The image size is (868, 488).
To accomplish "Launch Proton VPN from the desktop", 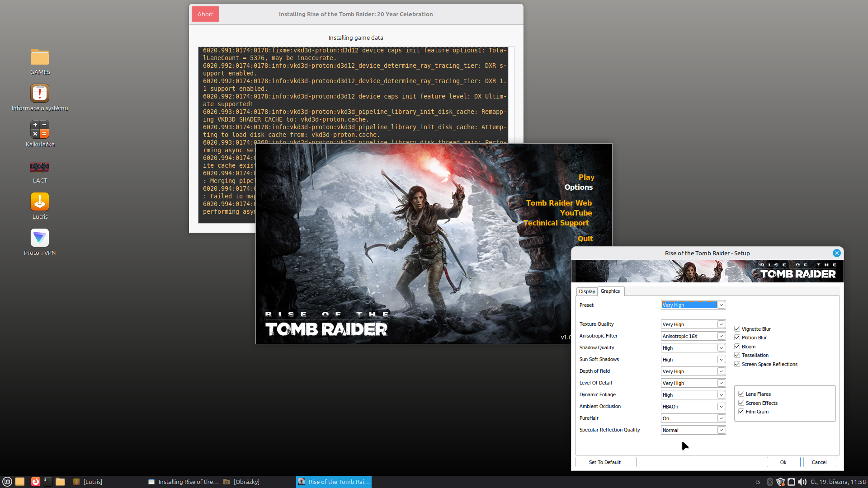I will pyautogui.click(x=40, y=238).
